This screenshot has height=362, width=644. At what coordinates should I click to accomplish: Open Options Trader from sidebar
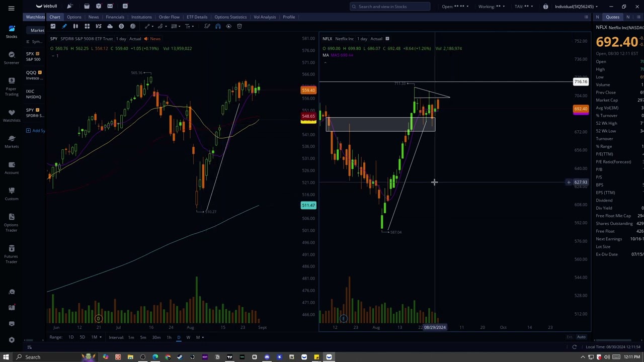[11, 222]
